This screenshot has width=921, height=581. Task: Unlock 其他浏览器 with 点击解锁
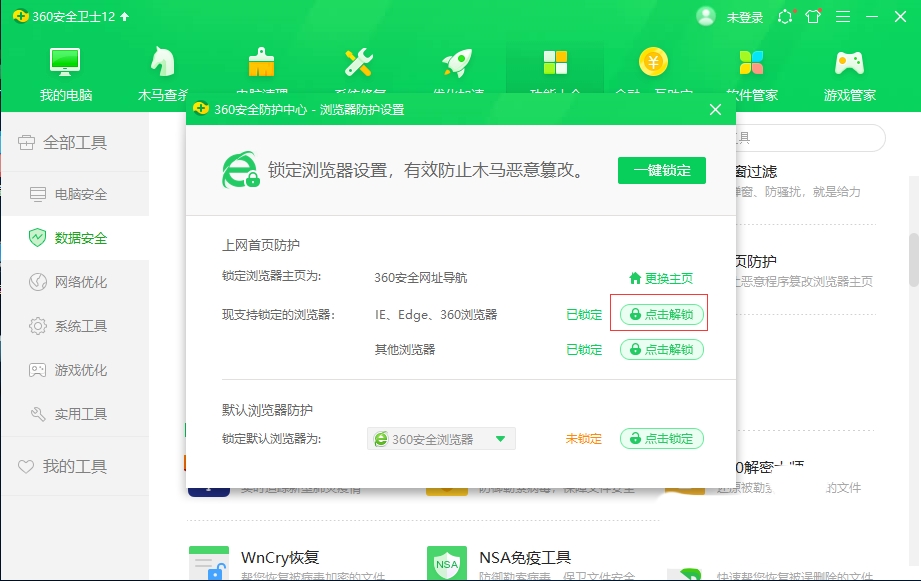[661, 350]
